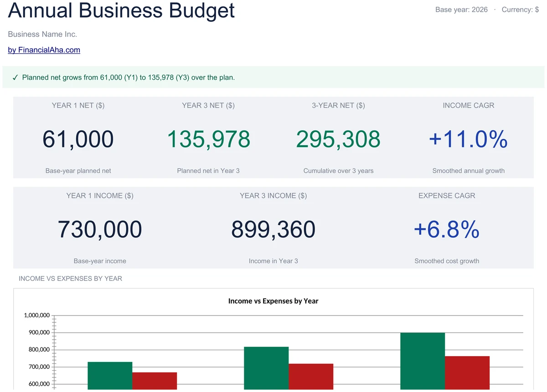This screenshot has height=392, width=547.
Task: Click the INCOME VS EXPENSES BY YEAR section heading
Action: point(70,278)
